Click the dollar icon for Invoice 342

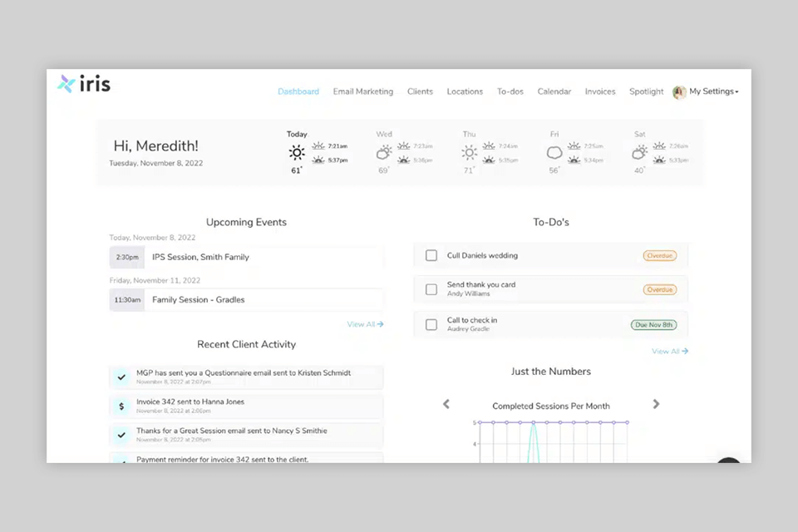pyautogui.click(x=121, y=406)
